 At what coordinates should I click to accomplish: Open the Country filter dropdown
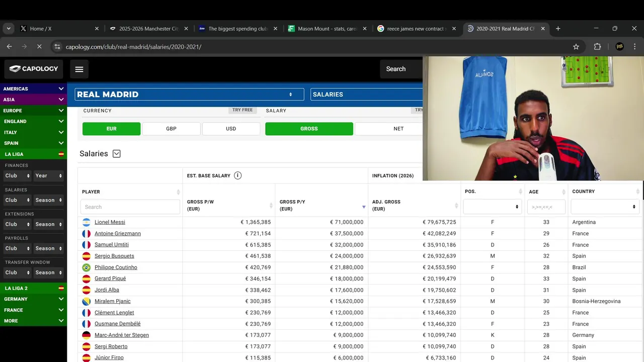coord(604,207)
